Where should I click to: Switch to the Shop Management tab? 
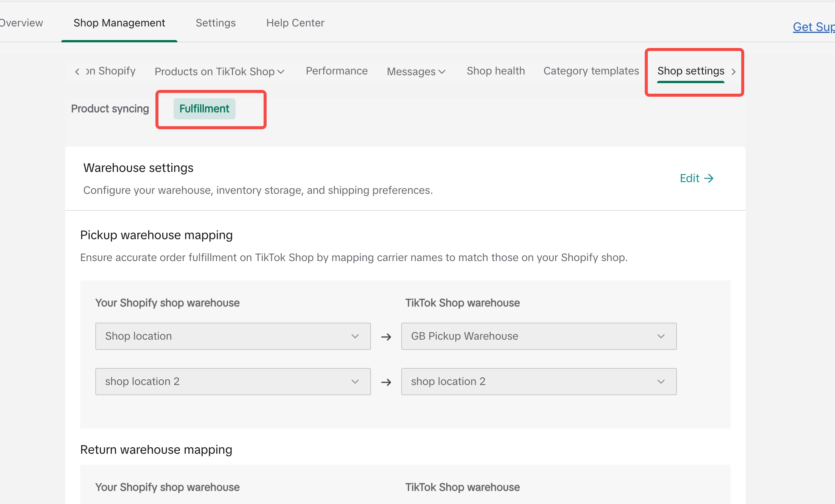tap(119, 23)
